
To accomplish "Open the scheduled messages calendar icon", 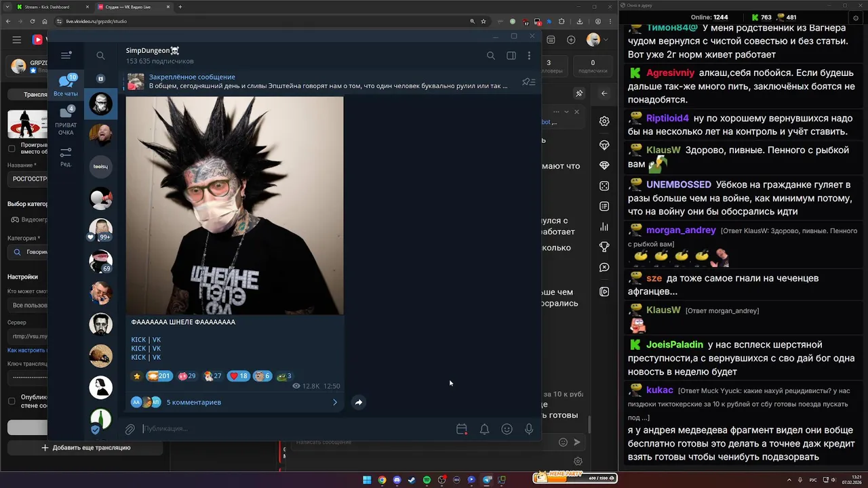I will (x=462, y=429).
